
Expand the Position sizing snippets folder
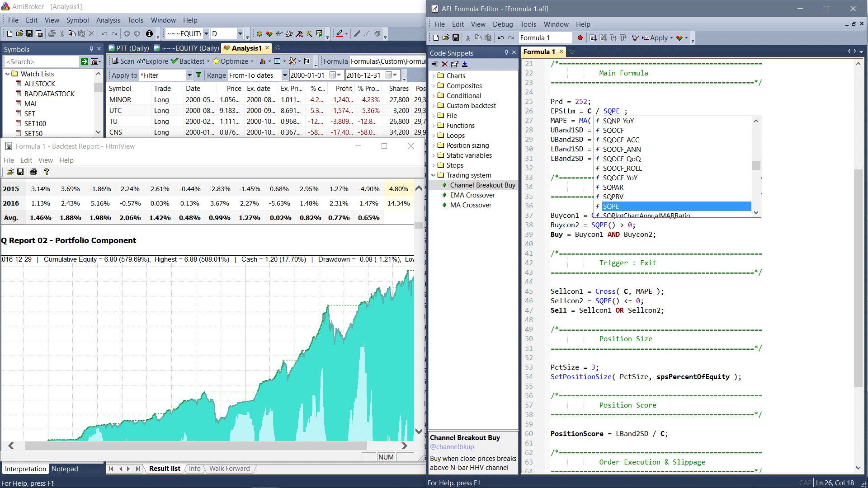(434, 145)
